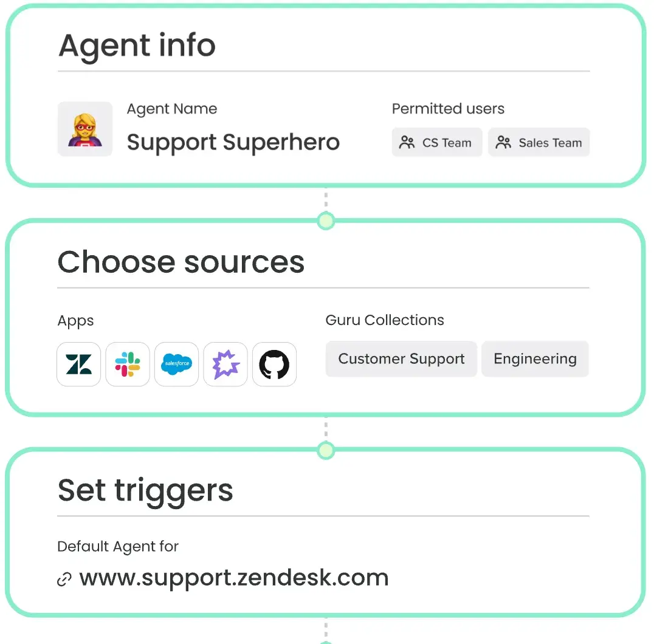The image size is (654, 644).
Task: Select the Customer Support collection
Action: pos(401,359)
